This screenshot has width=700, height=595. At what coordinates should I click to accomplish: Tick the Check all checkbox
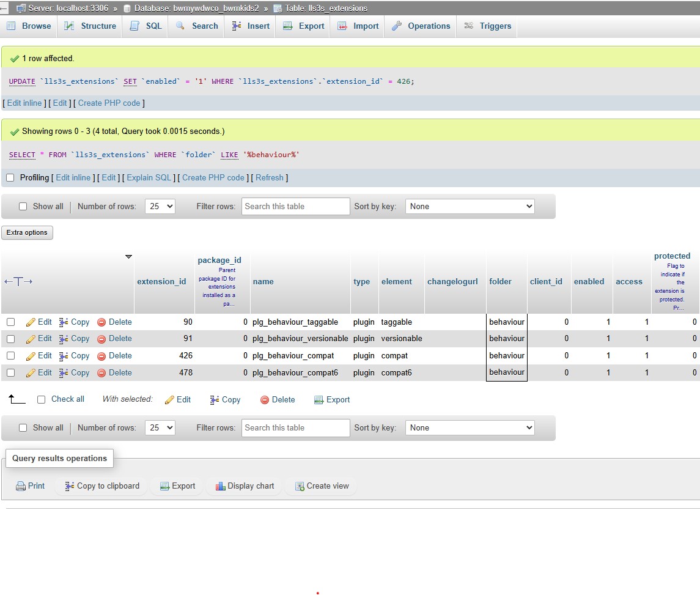click(x=42, y=399)
